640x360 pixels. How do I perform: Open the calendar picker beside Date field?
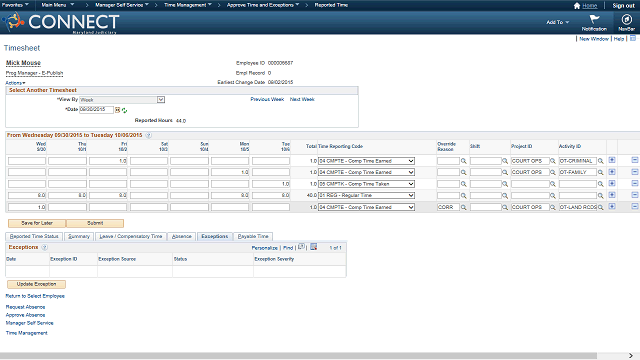pyautogui.click(x=118, y=110)
